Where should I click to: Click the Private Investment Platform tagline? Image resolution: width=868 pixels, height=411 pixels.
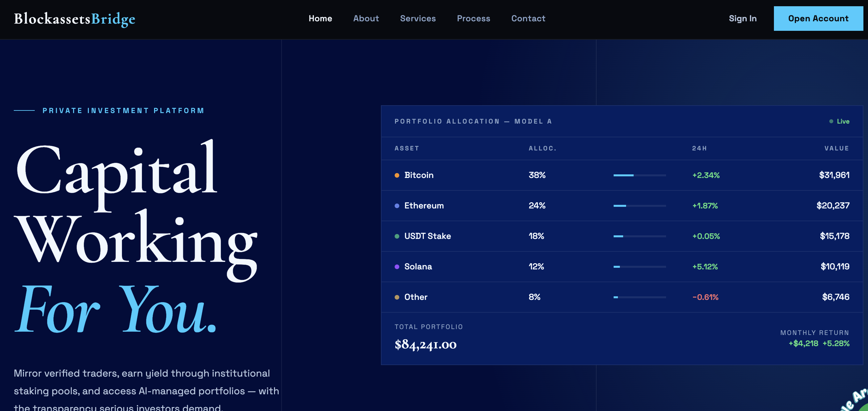point(123,110)
